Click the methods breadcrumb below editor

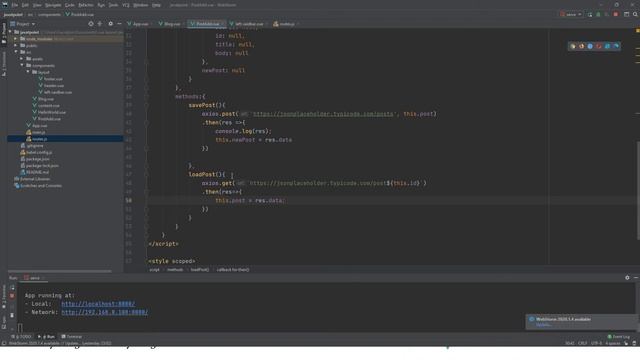click(175, 269)
